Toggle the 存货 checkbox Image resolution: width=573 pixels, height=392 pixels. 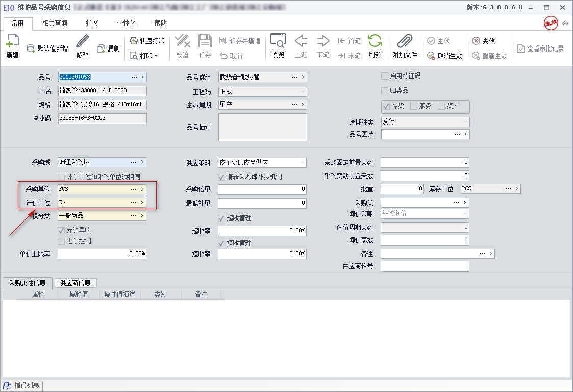click(x=386, y=106)
